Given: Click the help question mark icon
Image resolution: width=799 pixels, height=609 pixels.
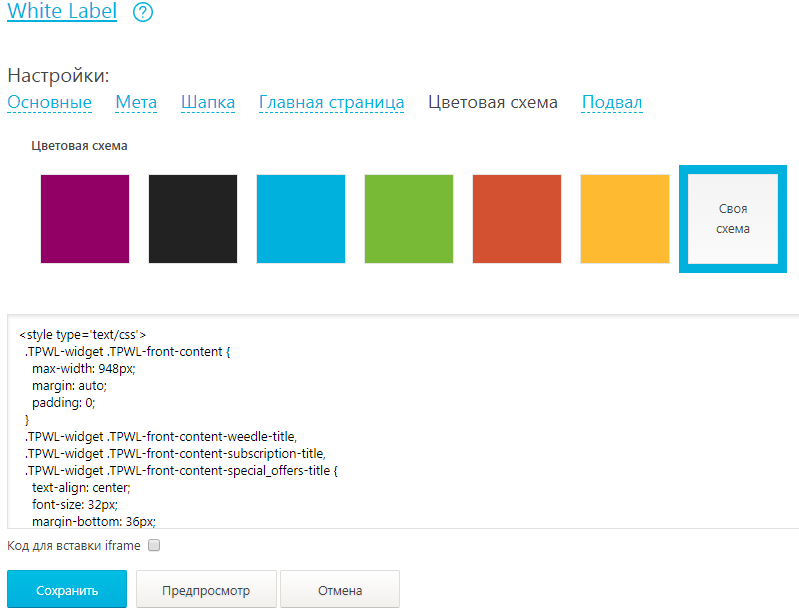Looking at the screenshot, I should [x=143, y=13].
